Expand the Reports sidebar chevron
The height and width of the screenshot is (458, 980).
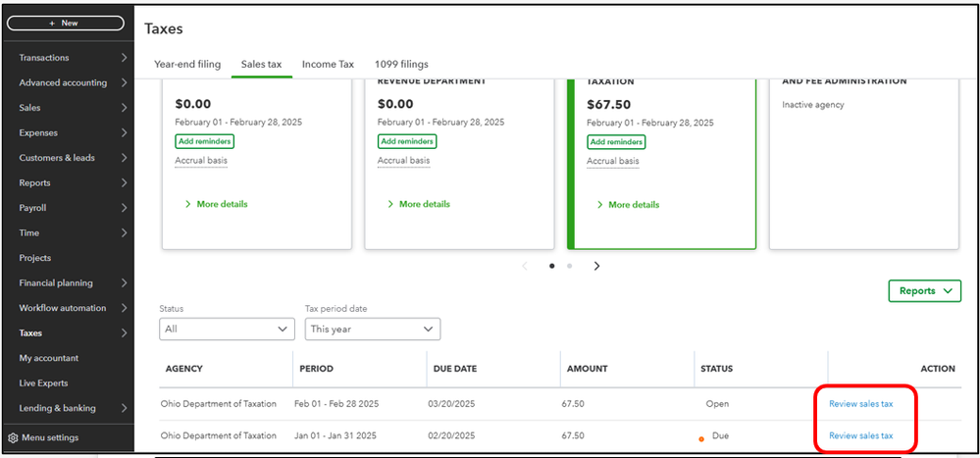click(124, 182)
